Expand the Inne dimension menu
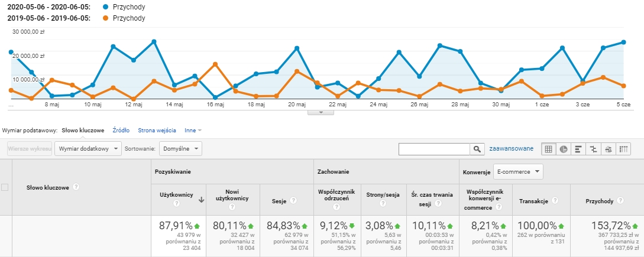Screen dimensions: 644x257 pos(193,131)
